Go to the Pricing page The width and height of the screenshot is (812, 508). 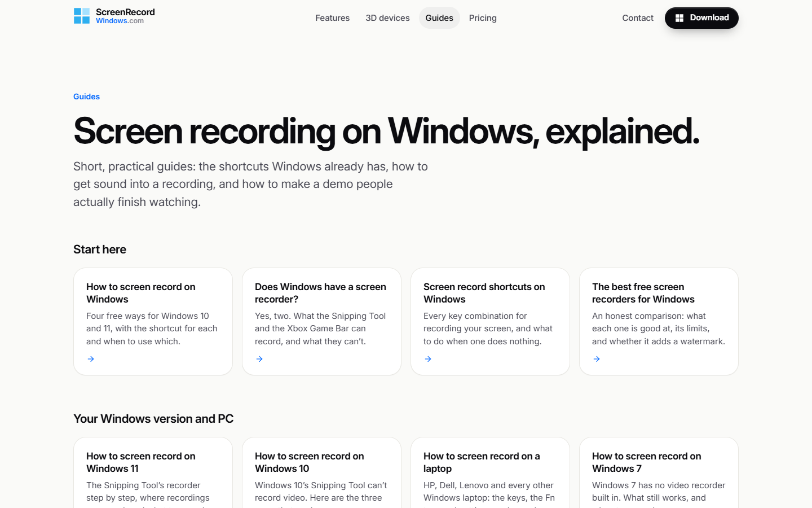(483, 18)
